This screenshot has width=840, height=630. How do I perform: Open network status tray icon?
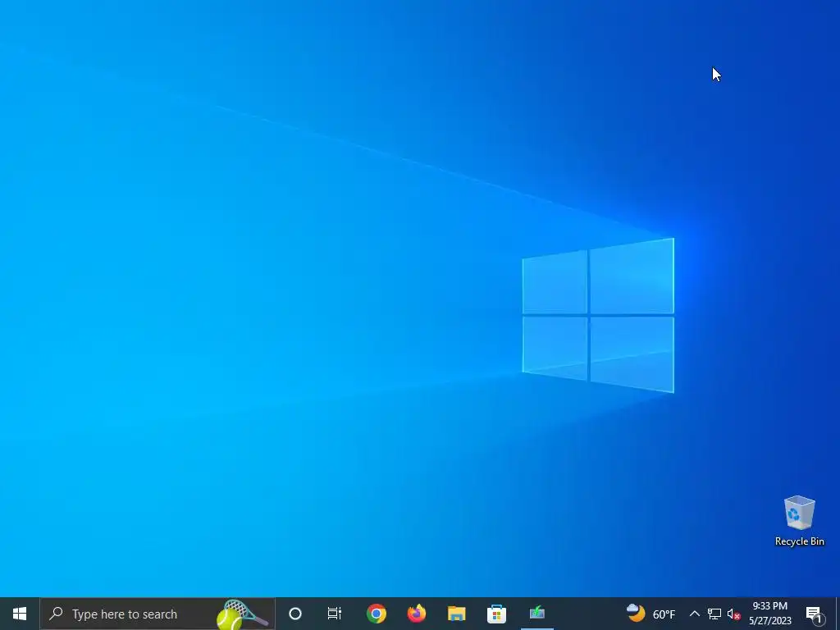(x=714, y=614)
